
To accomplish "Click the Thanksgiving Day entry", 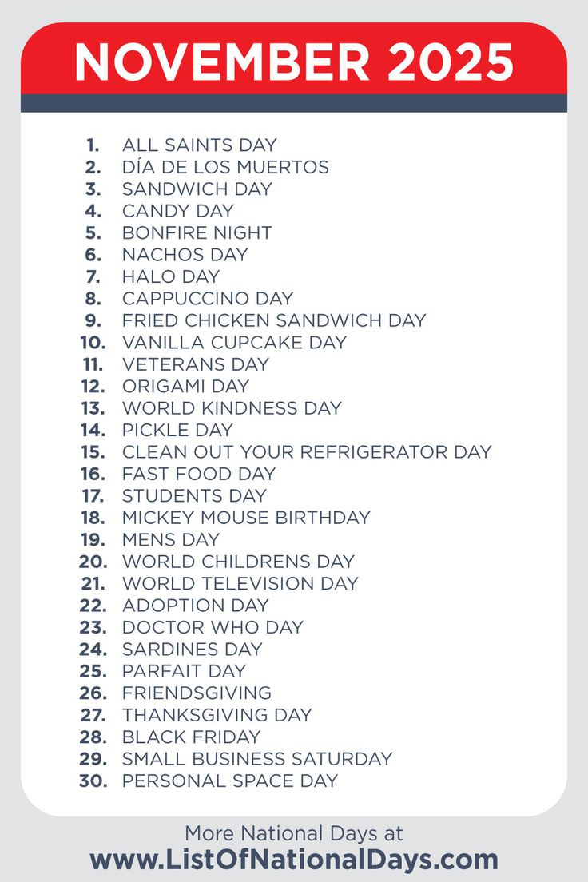I will (217, 715).
